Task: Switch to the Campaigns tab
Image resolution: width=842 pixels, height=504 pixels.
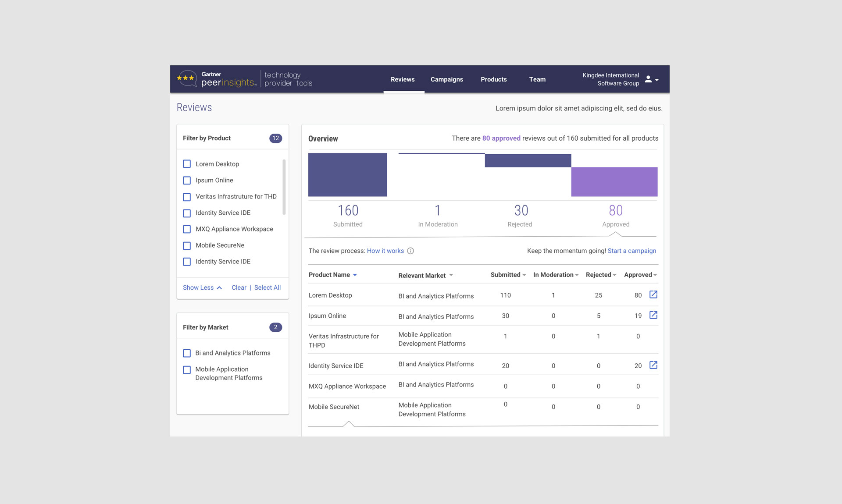Action: tap(446, 79)
